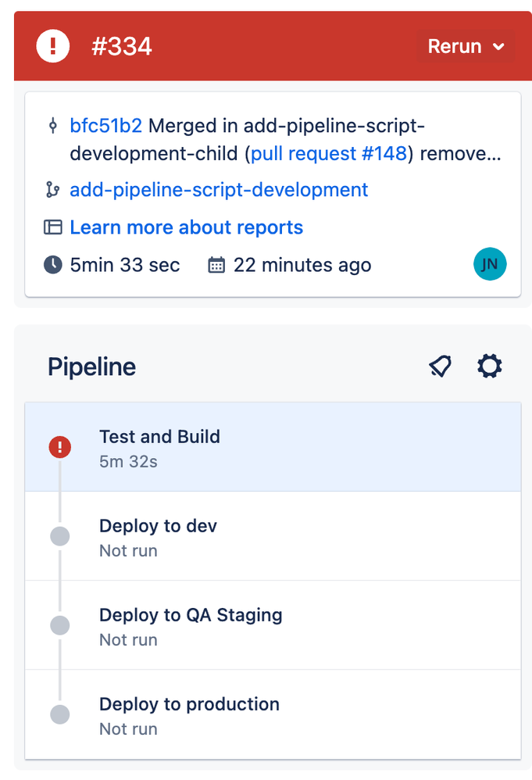532x780 pixels.
Task: Click the branch icon beside add-pipeline-script-development
Action: pos(53,190)
